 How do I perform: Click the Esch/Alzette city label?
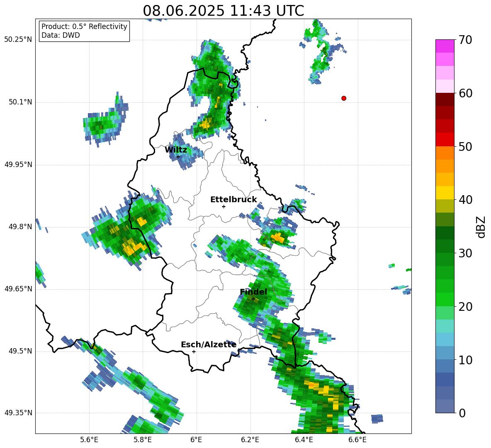(209, 344)
